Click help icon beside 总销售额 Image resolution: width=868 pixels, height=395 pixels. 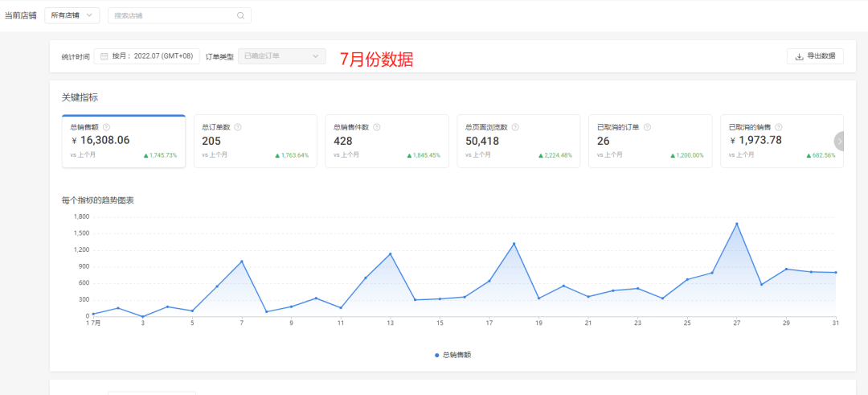(x=106, y=127)
